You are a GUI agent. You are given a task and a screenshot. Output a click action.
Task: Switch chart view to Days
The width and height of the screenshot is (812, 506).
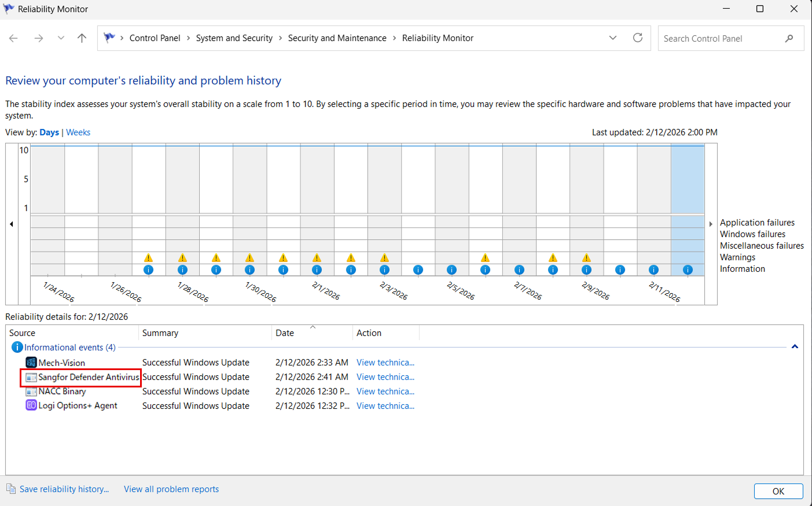pos(49,132)
